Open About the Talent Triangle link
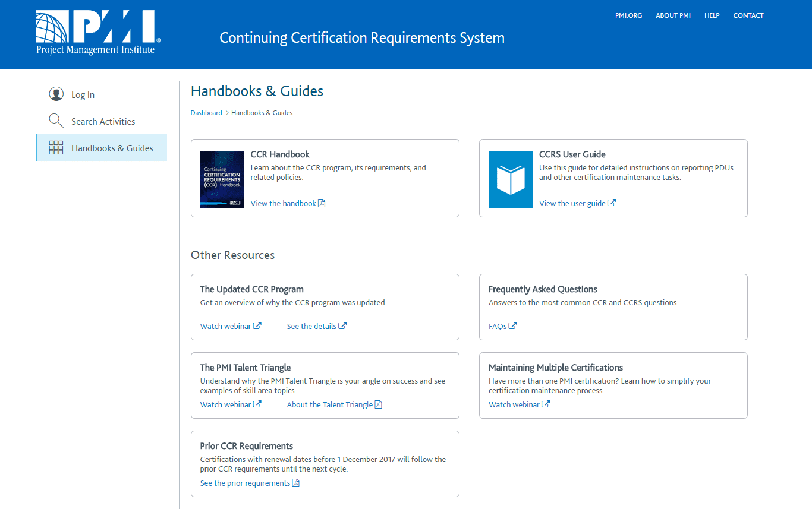Image resolution: width=812 pixels, height=509 pixels. (330, 404)
